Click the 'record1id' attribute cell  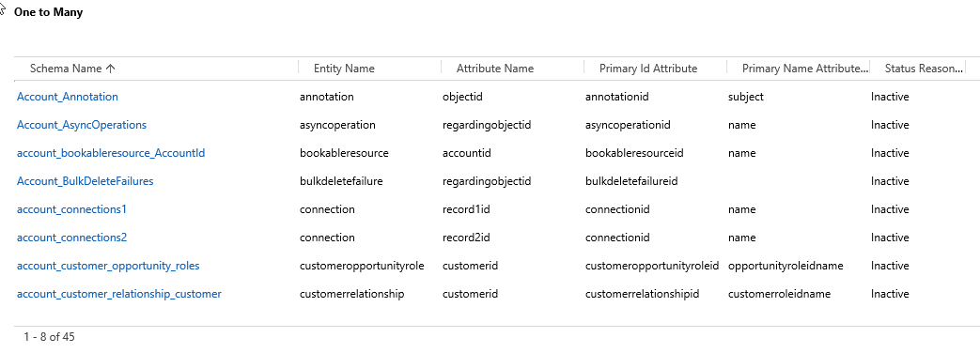point(466,209)
